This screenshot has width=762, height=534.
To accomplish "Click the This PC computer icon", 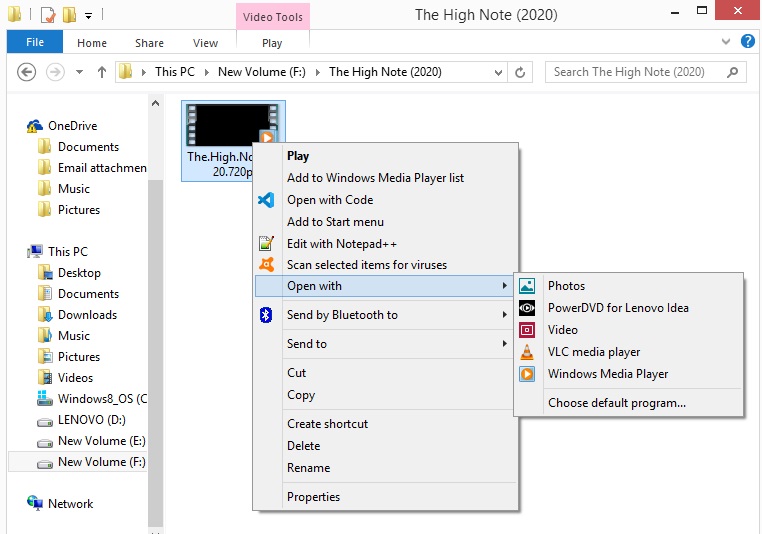I will [x=35, y=251].
